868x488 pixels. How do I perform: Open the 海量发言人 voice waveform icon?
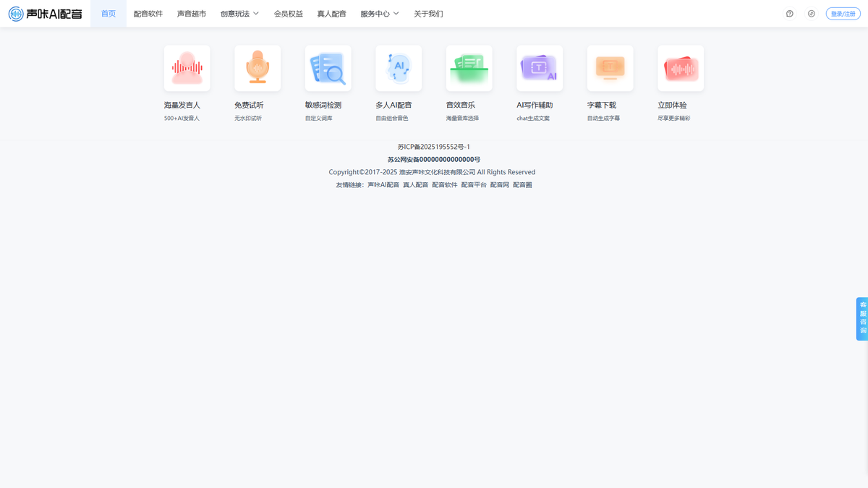pos(187,69)
